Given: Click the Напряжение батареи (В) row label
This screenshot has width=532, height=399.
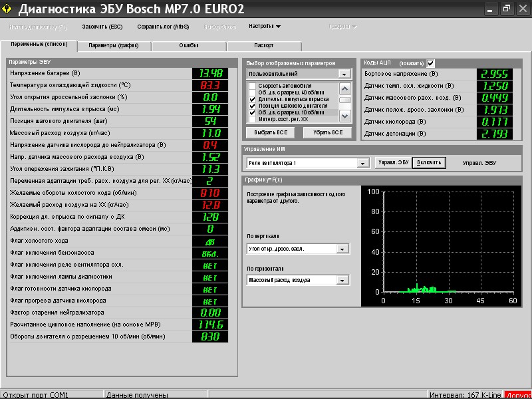Looking at the screenshot, I should click(45, 73).
